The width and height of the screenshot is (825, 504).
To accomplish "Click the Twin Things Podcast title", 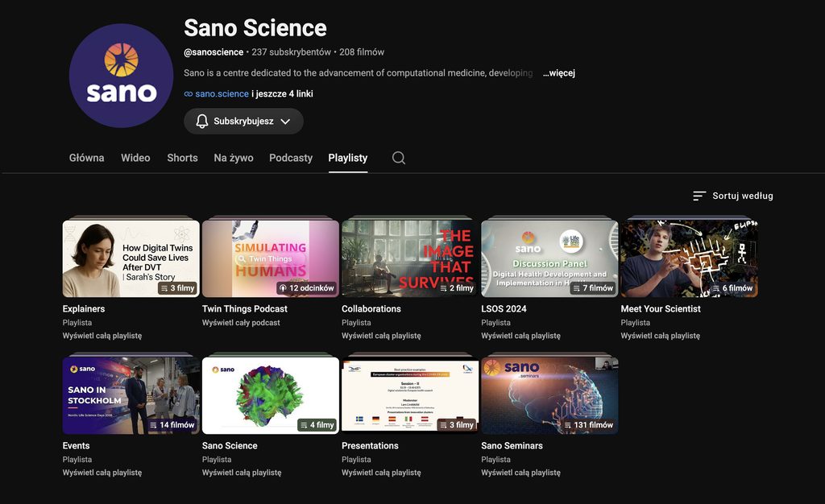I will (x=245, y=309).
